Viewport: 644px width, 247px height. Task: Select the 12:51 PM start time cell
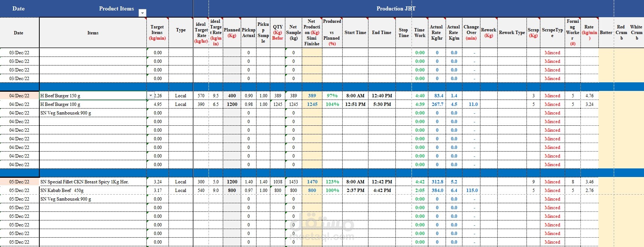pyautogui.click(x=355, y=104)
